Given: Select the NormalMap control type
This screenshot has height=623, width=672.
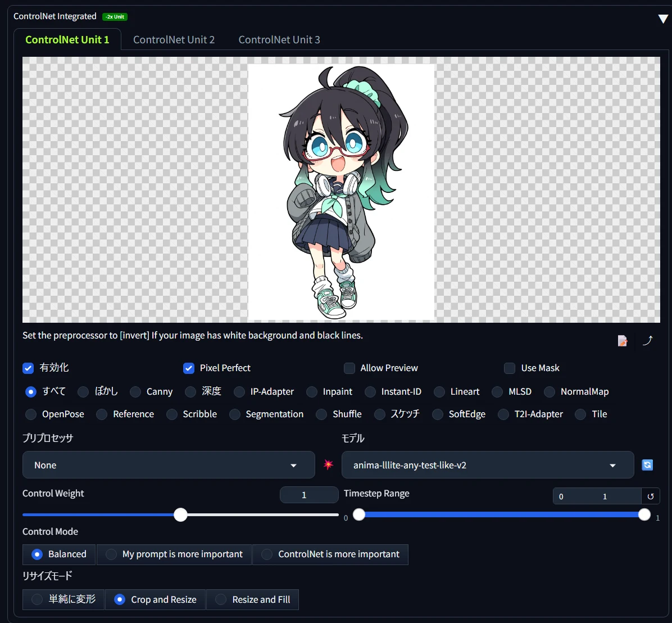Looking at the screenshot, I should click(x=550, y=392).
